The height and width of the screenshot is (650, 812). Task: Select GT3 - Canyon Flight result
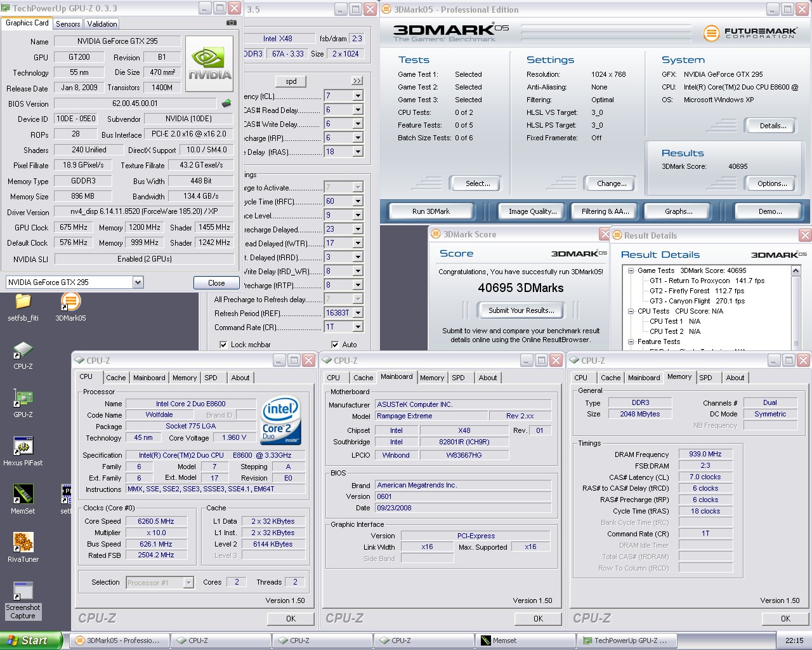coord(697,301)
